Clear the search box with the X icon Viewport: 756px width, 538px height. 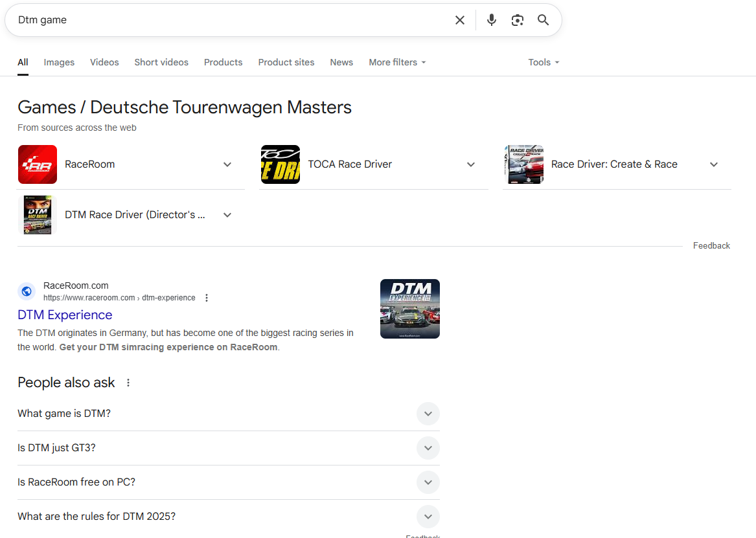459,20
